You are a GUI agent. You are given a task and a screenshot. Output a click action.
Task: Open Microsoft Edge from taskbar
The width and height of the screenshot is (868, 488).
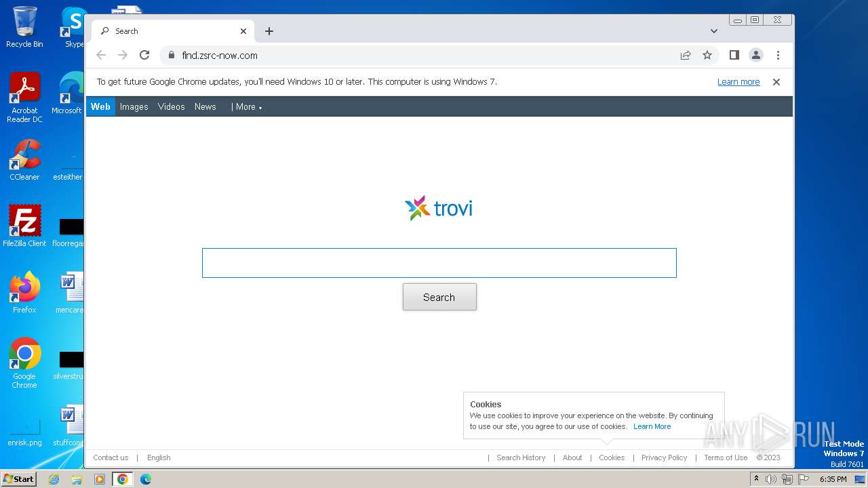click(x=145, y=479)
